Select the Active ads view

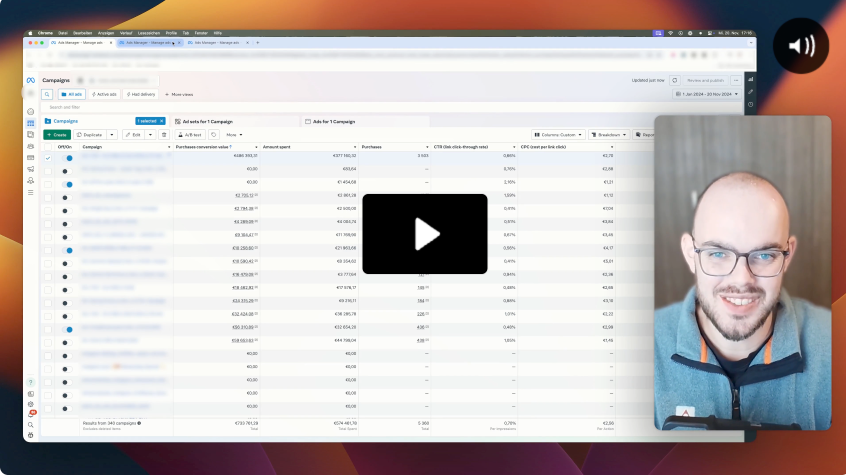pyautogui.click(x=104, y=94)
